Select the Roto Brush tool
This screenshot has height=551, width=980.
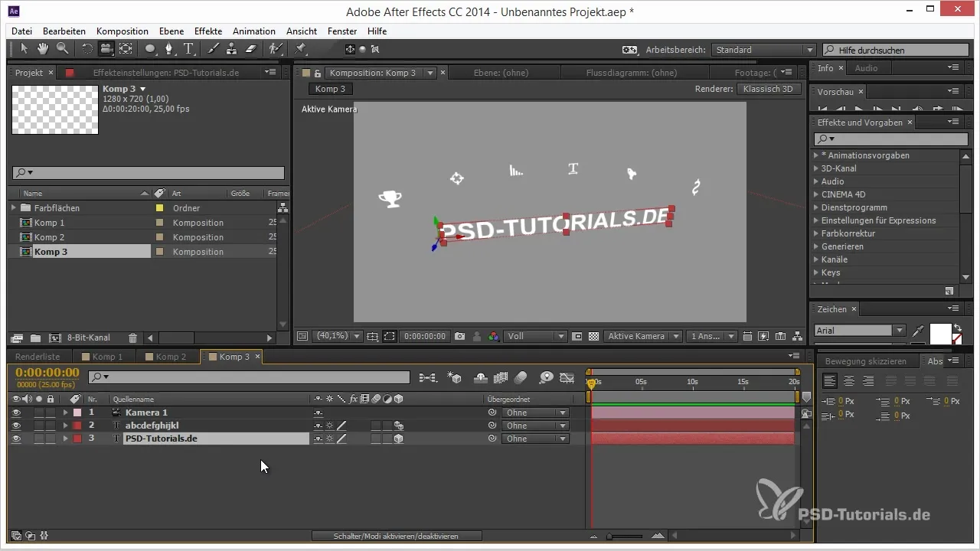(x=276, y=49)
